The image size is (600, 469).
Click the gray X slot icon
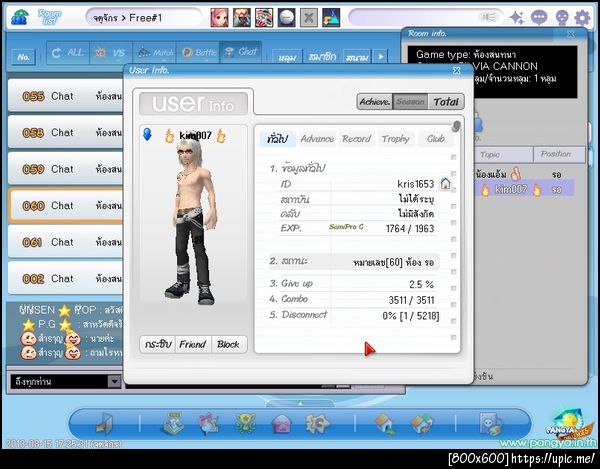point(308,18)
